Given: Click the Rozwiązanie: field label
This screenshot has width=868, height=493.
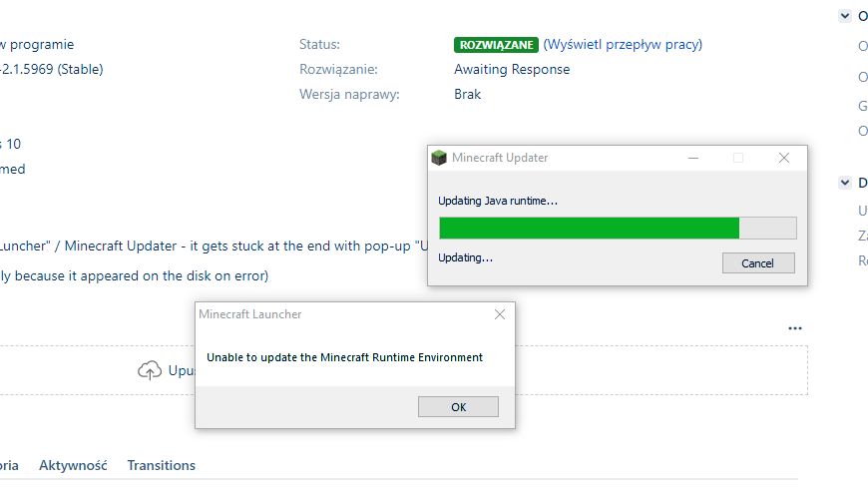Looking at the screenshot, I should (338, 69).
